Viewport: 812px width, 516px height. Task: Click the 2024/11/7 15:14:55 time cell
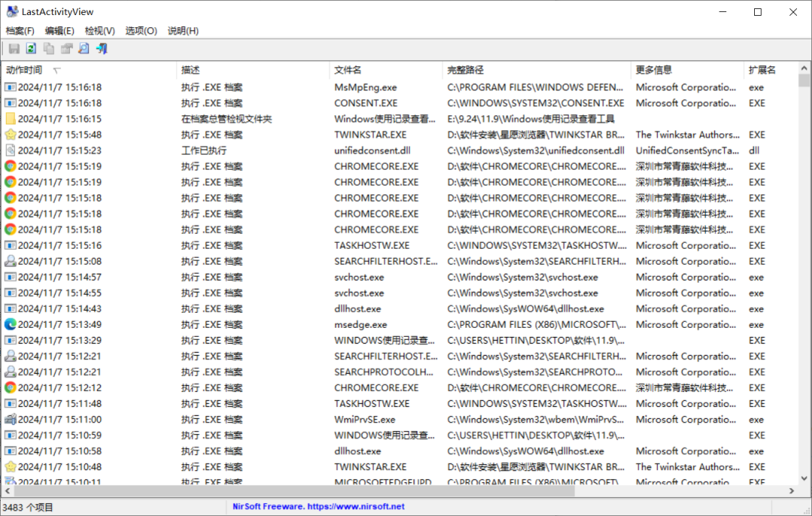pos(59,293)
